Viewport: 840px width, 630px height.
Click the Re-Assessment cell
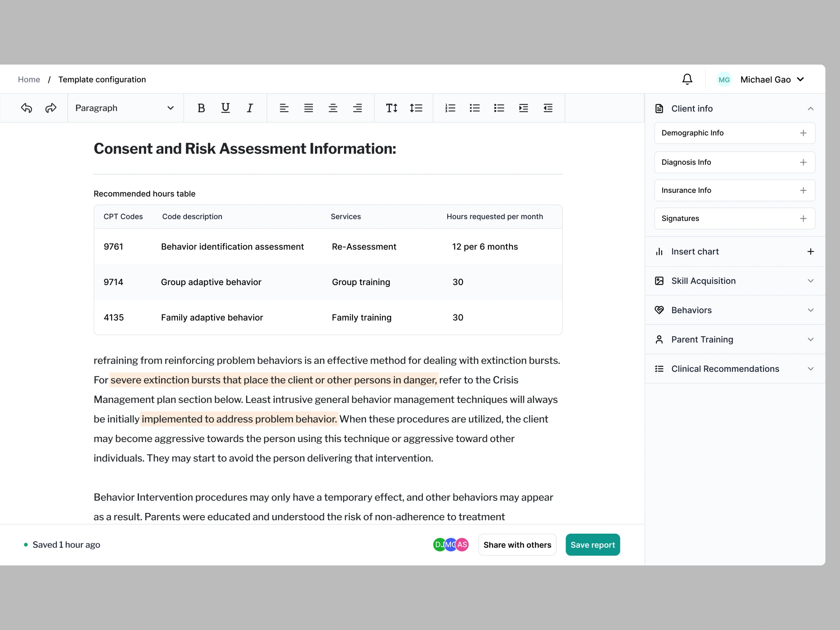[364, 246]
